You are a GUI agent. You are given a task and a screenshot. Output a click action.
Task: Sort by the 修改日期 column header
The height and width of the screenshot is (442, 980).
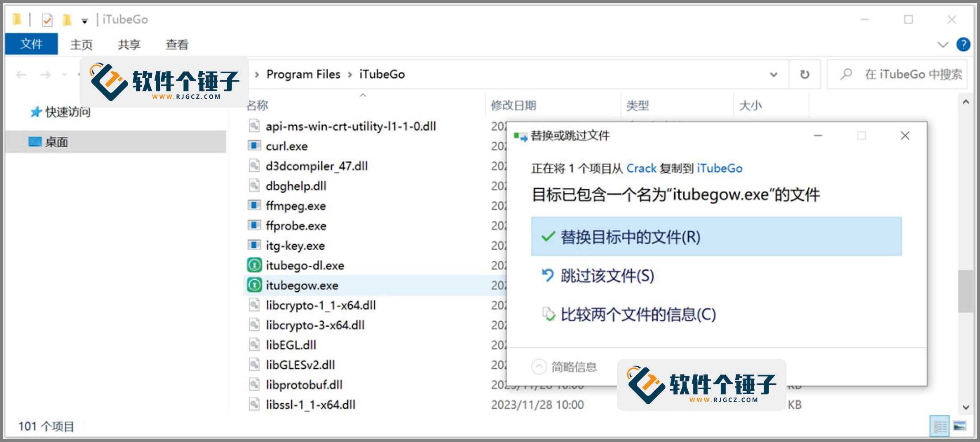point(513,105)
